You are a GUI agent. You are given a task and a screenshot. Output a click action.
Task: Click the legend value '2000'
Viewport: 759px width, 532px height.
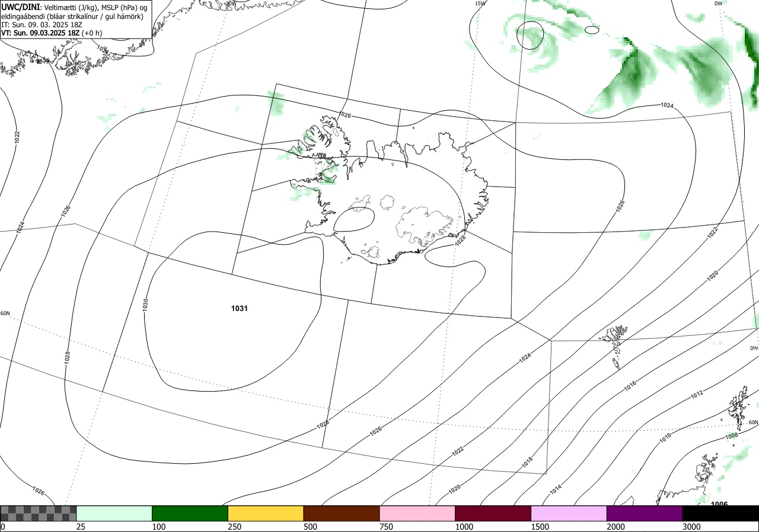tap(616, 527)
